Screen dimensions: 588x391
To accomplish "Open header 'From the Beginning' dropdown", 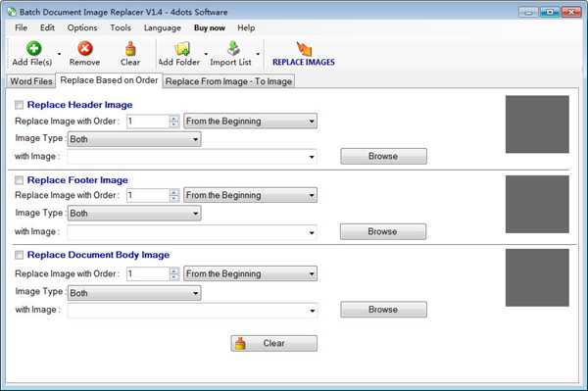I will (250, 122).
